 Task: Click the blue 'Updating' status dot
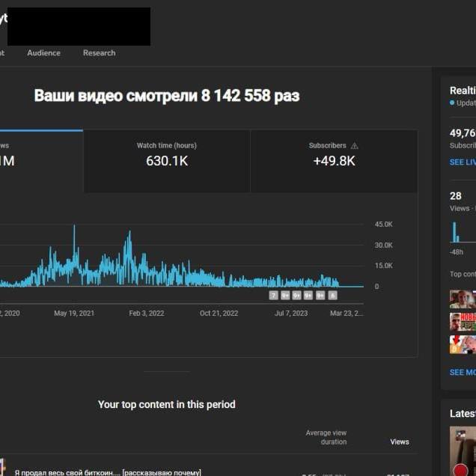click(452, 103)
